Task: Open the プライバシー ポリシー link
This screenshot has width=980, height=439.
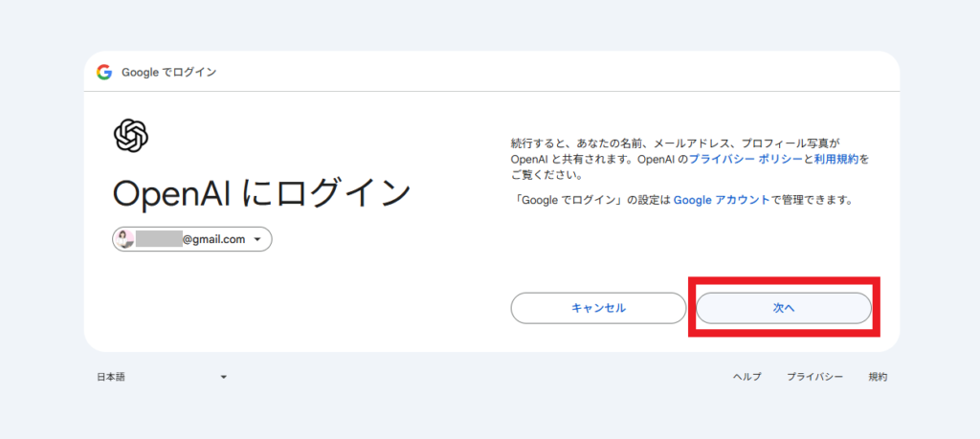Action: click(x=746, y=159)
